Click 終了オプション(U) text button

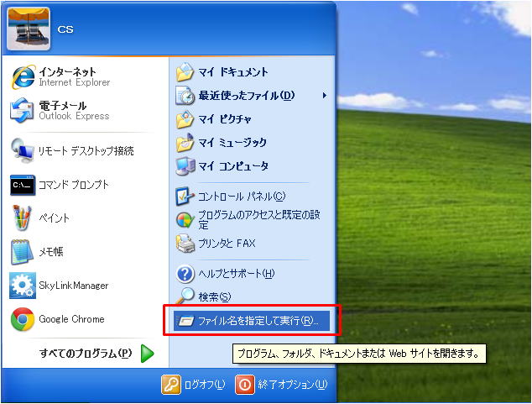pyautogui.click(x=293, y=385)
